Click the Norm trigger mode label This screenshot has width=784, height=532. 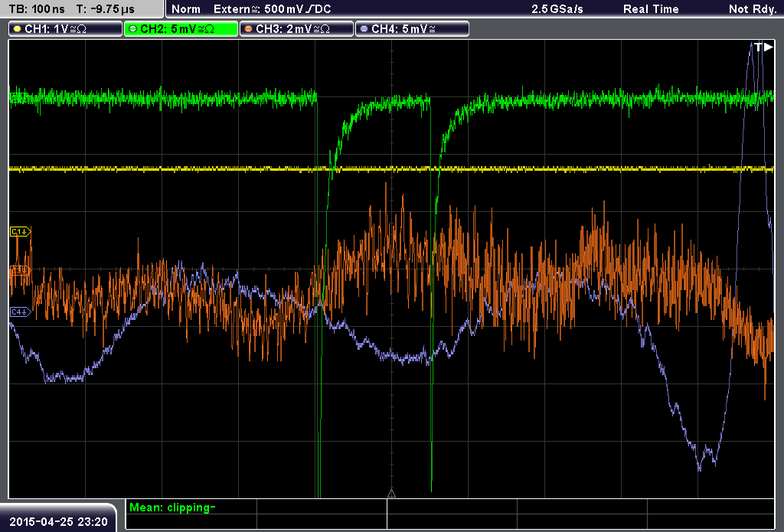(186, 9)
